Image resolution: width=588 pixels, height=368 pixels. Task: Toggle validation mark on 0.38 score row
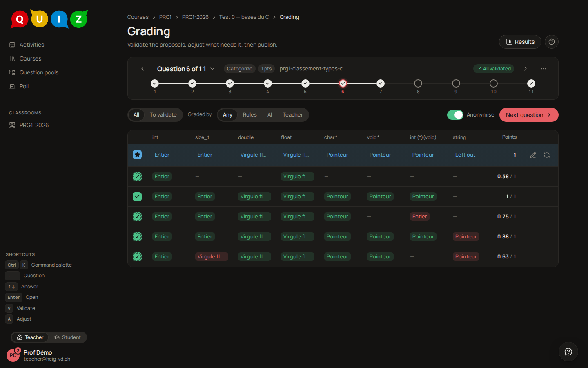tap(137, 177)
